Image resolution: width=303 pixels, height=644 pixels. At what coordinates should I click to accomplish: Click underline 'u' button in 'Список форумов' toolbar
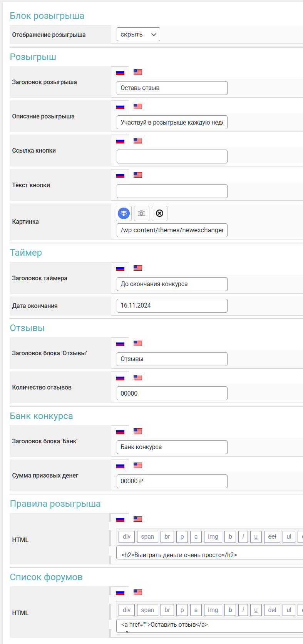coord(256,610)
